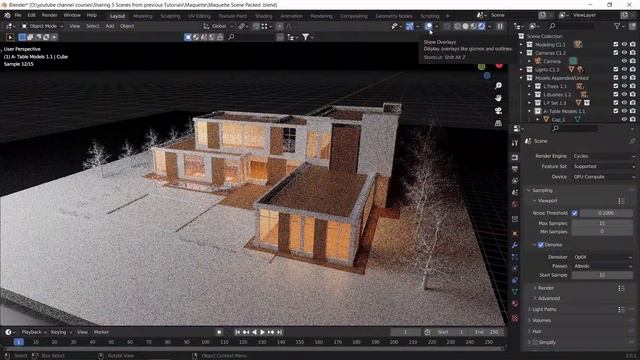
Task: Toggle the Noise Threshold checkbox
Action: tap(574, 213)
